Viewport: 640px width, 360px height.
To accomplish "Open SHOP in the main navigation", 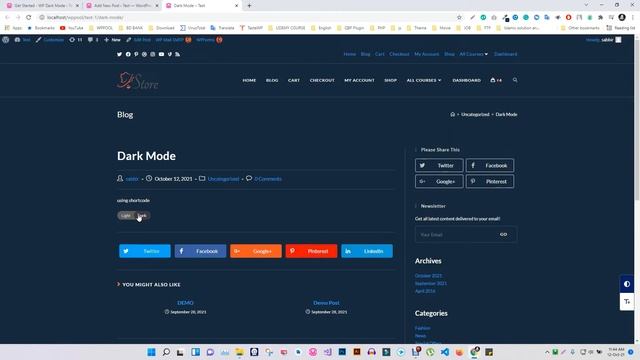I will 390,80.
